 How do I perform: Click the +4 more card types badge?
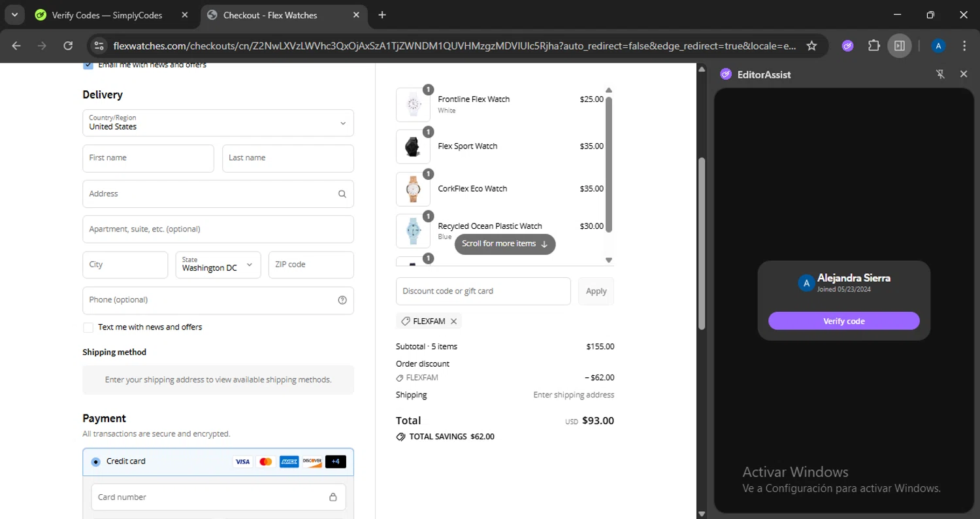click(x=335, y=461)
